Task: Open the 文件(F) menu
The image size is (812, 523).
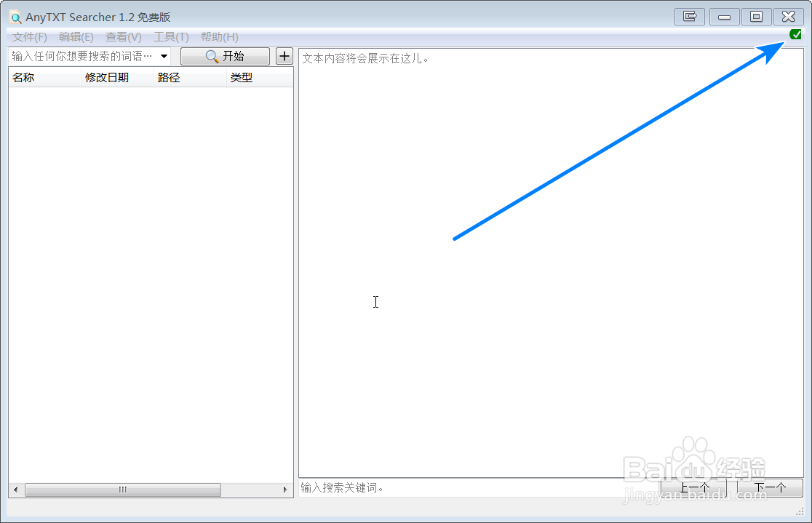Action: (x=30, y=37)
